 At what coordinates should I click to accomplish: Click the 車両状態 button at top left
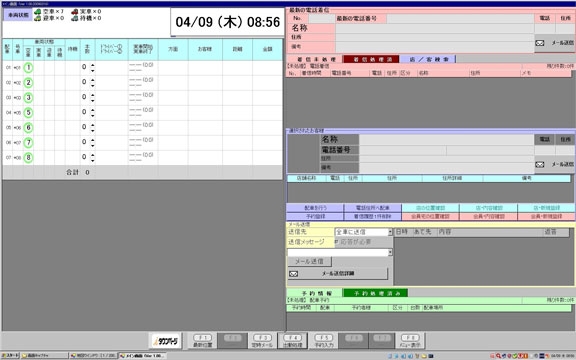click(x=18, y=15)
